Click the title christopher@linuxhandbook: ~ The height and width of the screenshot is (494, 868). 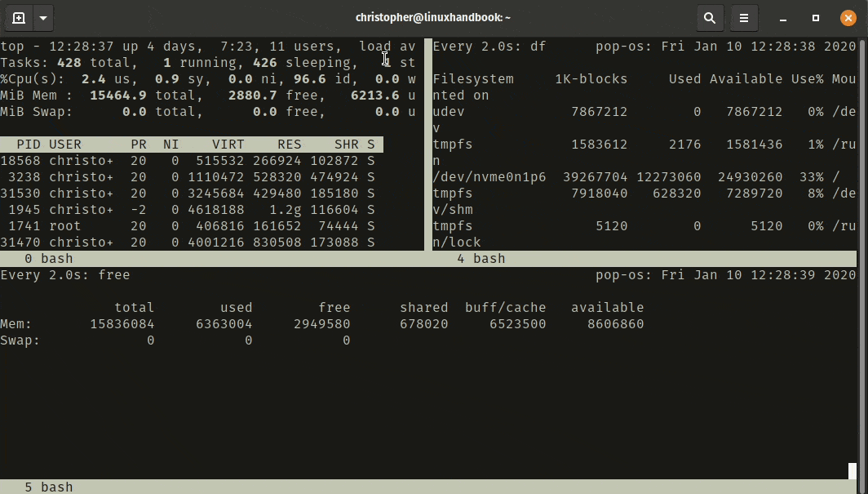(433, 17)
